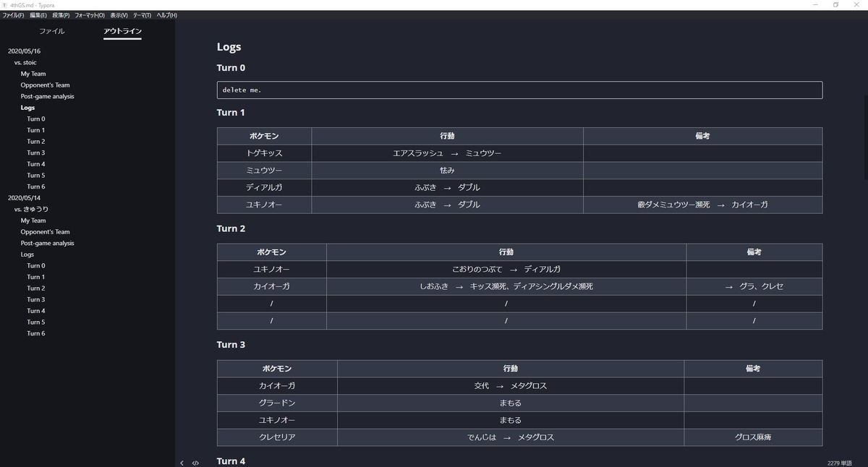Jump to 2020/05/16 in the outline
The width and height of the screenshot is (868, 467).
[x=24, y=51]
